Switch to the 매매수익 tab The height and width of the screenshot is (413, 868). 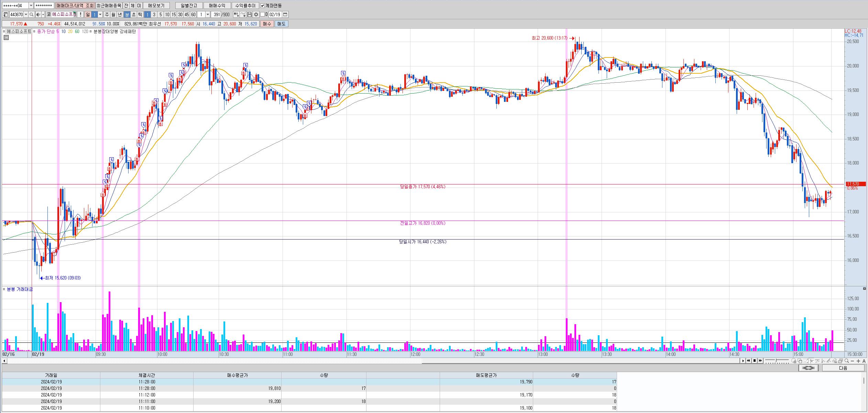(x=217, y=6)
